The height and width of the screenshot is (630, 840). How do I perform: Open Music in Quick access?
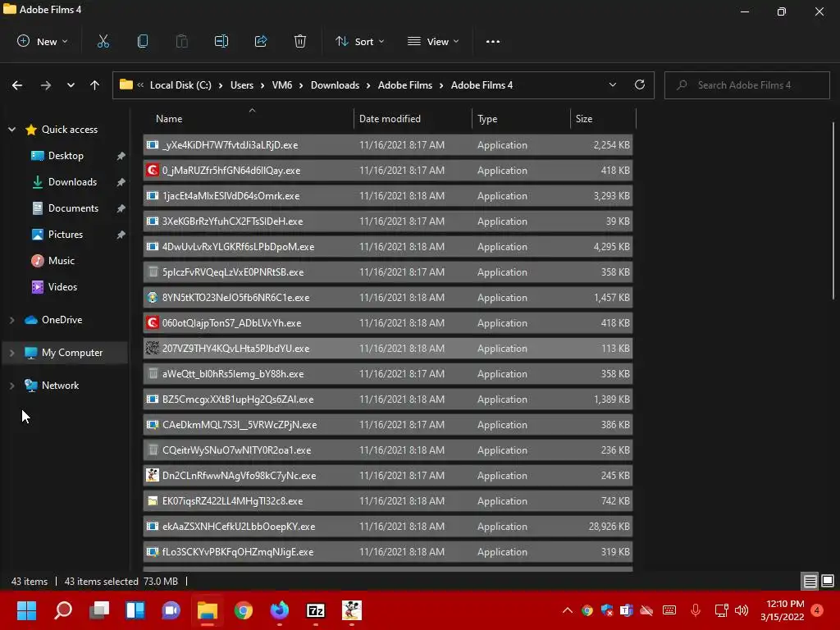click(61, 260)
